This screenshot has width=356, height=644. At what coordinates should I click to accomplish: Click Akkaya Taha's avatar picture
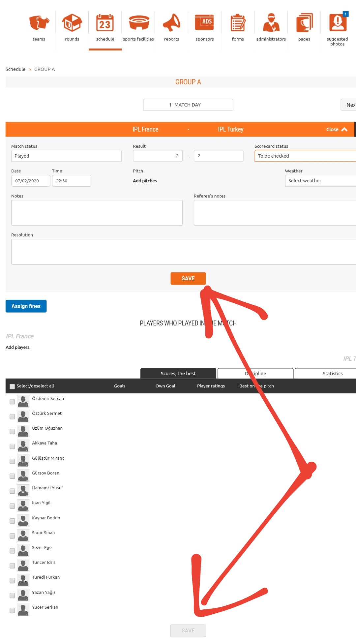23,446
